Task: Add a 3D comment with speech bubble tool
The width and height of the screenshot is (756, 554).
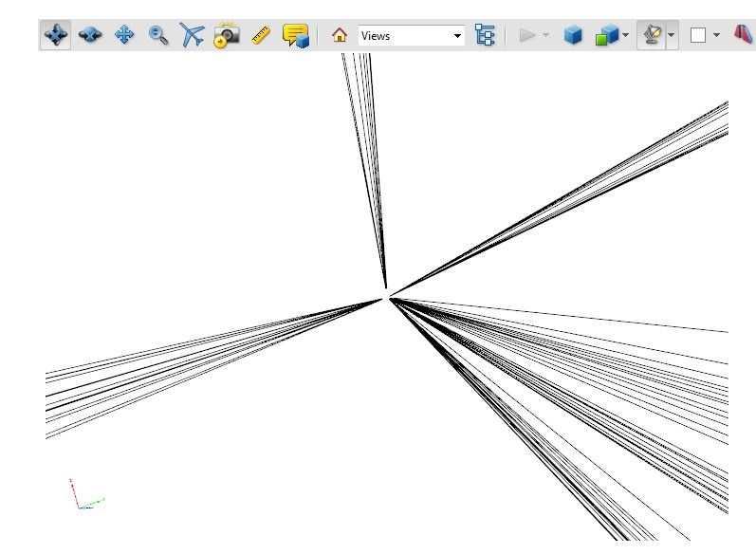Action: 296,35
